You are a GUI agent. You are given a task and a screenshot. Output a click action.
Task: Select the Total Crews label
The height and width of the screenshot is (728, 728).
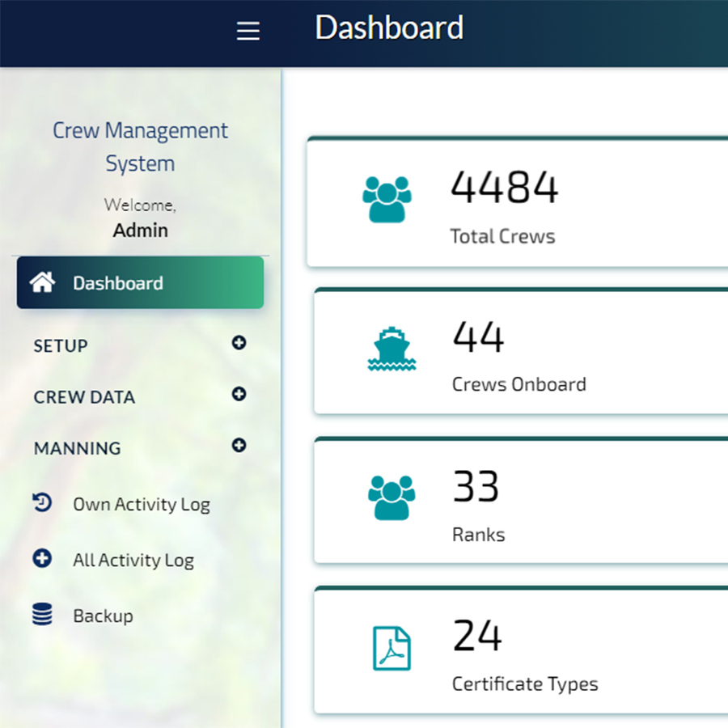coord(502,236)
